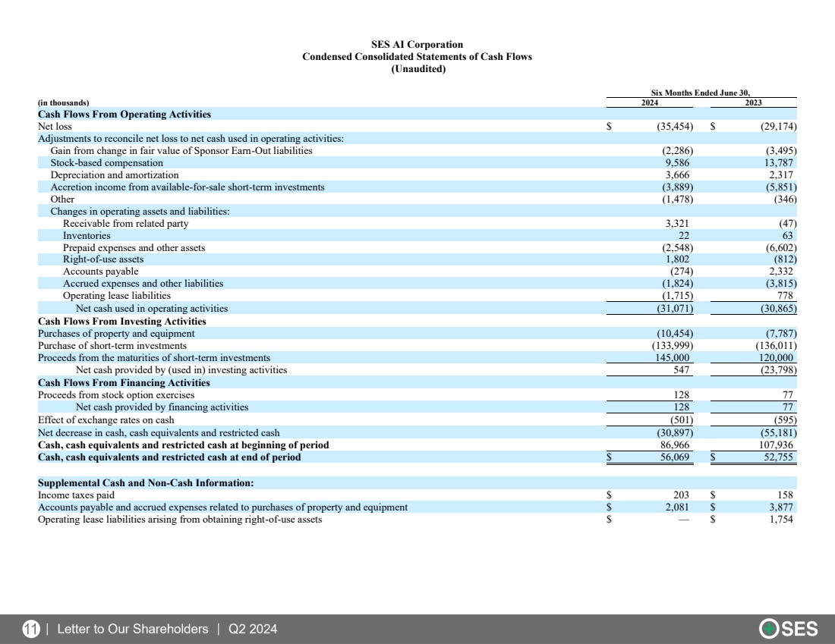Click the Cash Flows From Operating Activities heading

click(x=124, y=115)
